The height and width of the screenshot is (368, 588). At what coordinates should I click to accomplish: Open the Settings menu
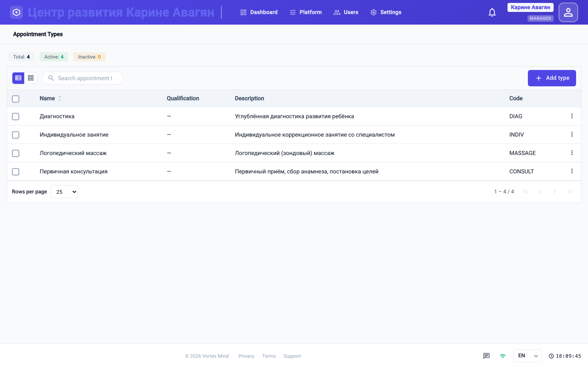pyautogui.click(x=386, y=12)
